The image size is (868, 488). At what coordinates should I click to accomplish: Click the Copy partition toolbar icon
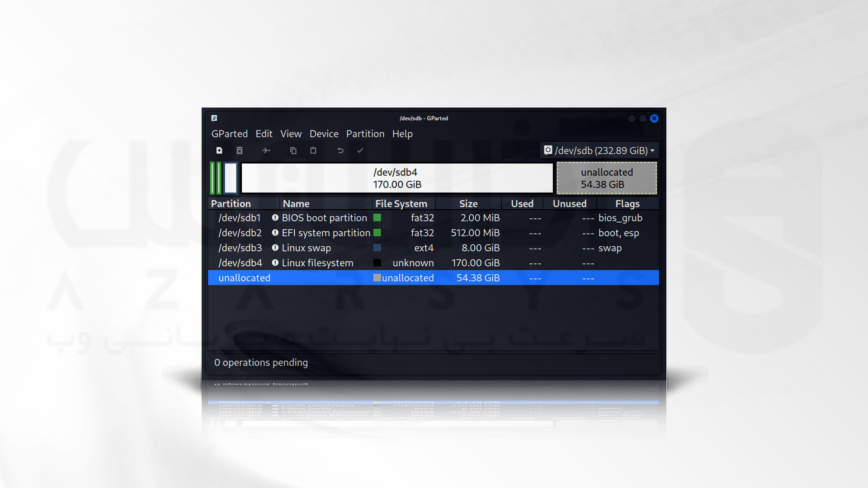coord(293,150)
